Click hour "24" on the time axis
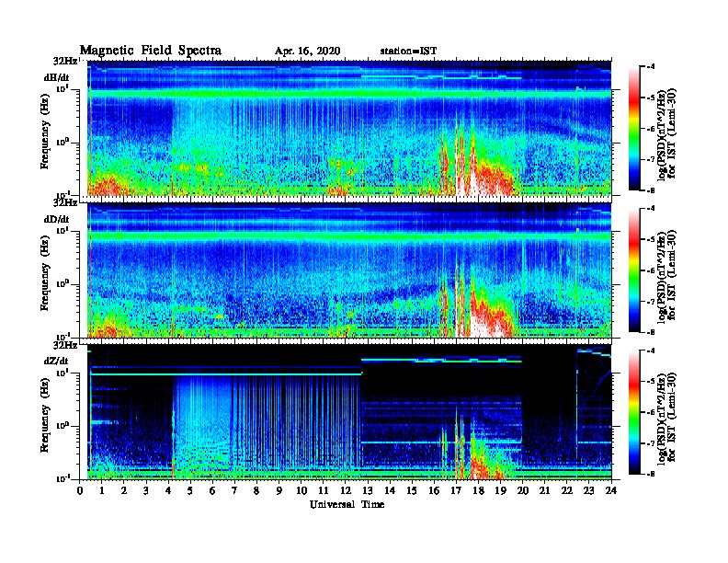 [611, 490]
